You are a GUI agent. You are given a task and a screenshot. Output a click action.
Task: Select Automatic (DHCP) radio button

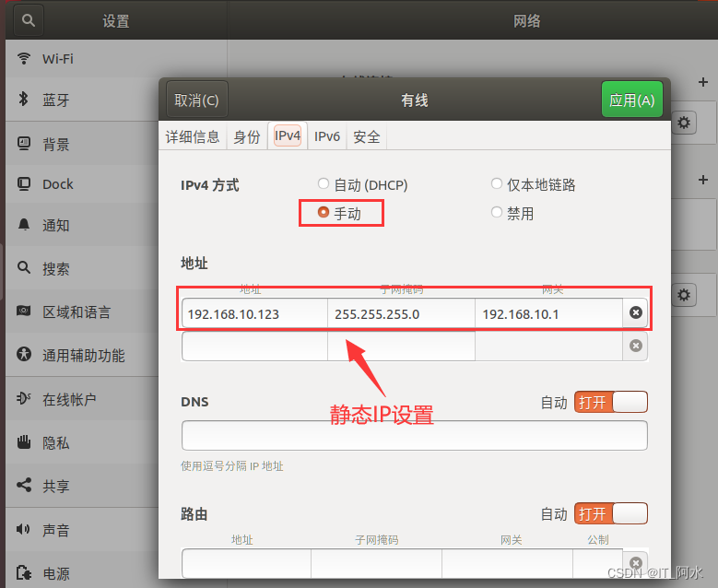coord(324,183)
